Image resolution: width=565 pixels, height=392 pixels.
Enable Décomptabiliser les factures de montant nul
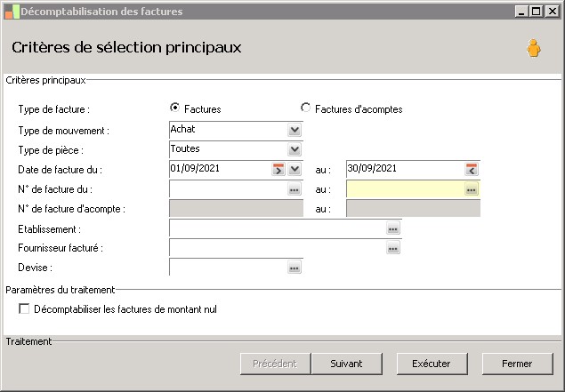24,309
